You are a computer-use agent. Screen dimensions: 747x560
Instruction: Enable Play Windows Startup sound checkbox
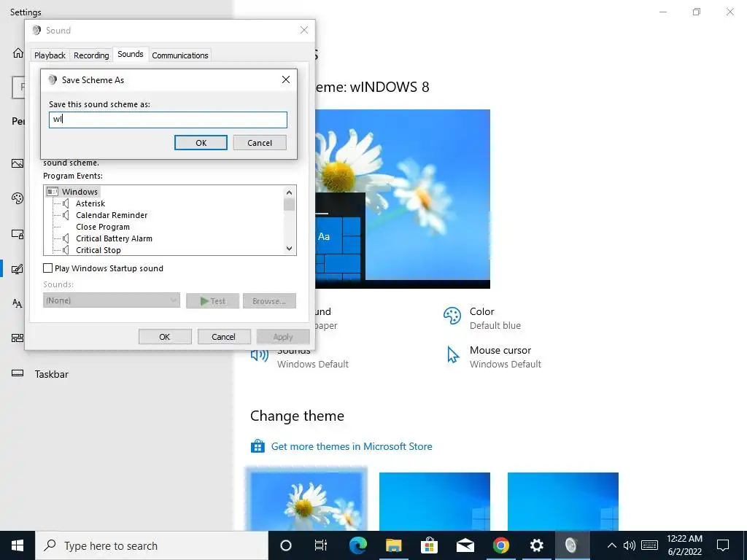47,268
